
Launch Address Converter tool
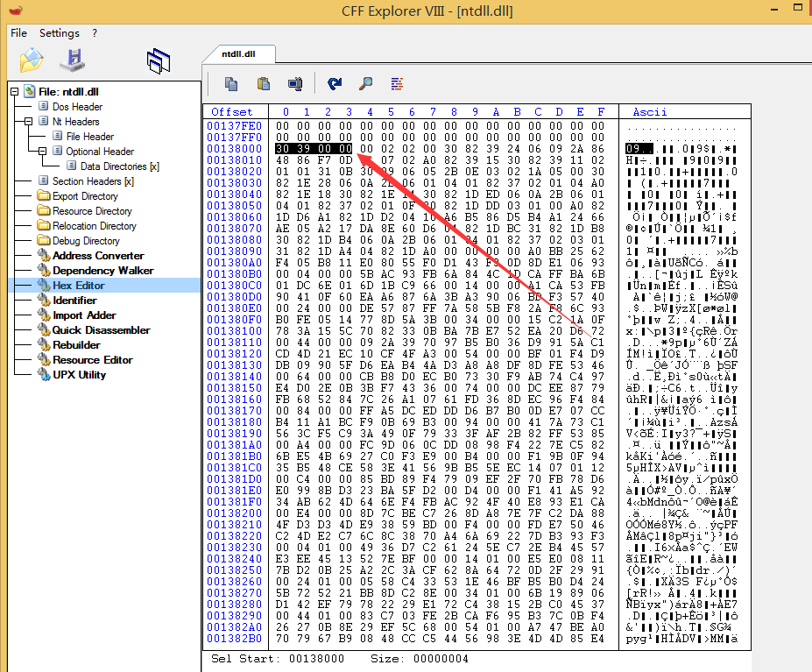(x=98, y=256)
